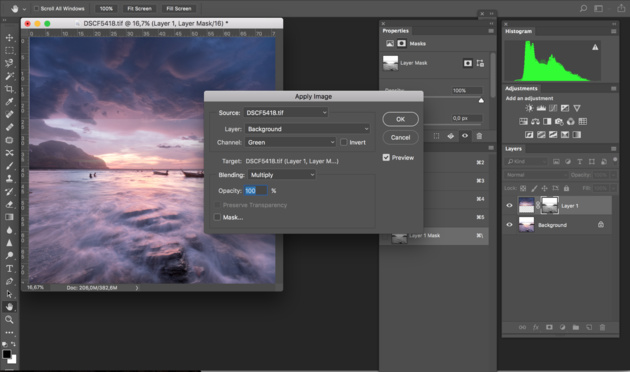Add an Invert adjustment layer

pyautogui.click(x=529, y=135)
